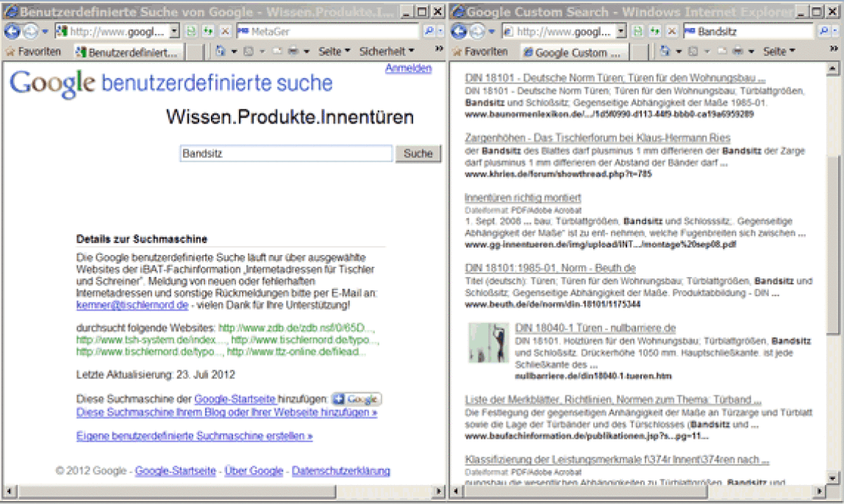Go forward in the Benutzerdefinierte Suche window

pos(31,32)
